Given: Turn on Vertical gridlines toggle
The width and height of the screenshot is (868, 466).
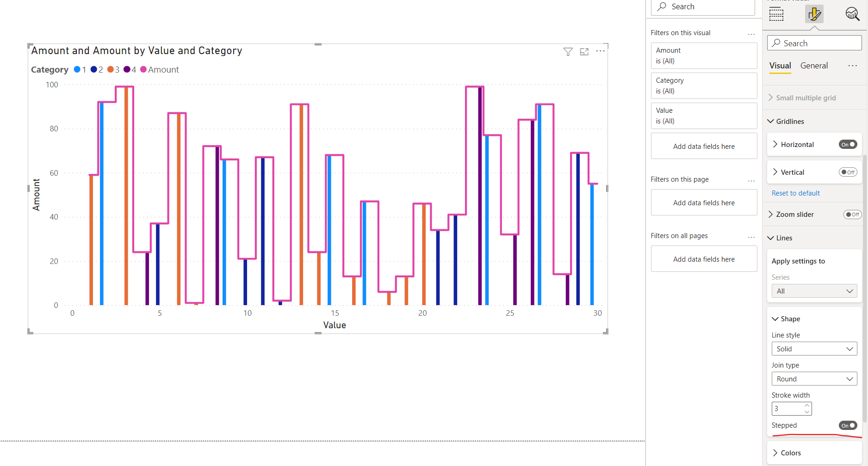Looking at the screenshot, I should click(x=848, y=172).
